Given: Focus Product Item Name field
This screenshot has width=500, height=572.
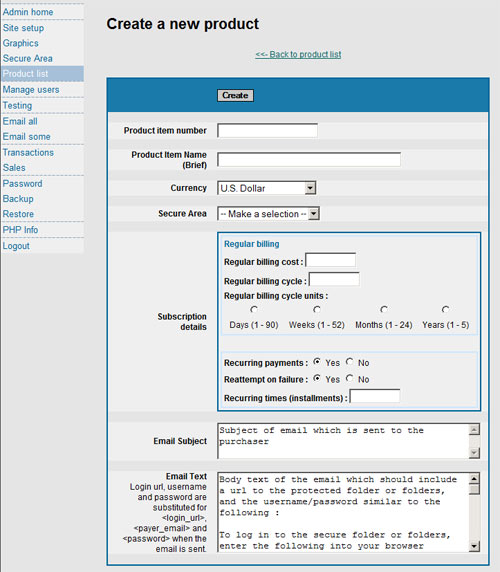Looking at the screenshot, I should [309, 159].
